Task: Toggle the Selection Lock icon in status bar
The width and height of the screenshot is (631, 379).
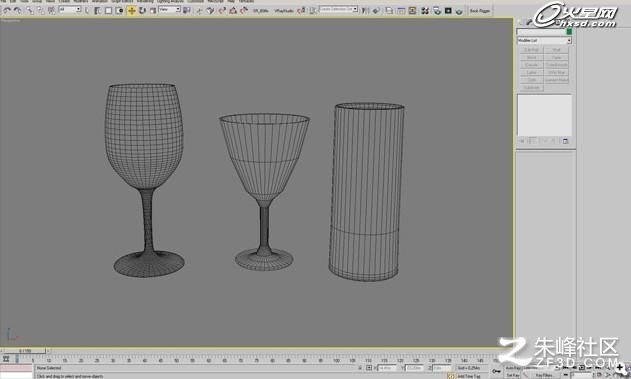Action: pyautogui.click(x=360, y=368)
